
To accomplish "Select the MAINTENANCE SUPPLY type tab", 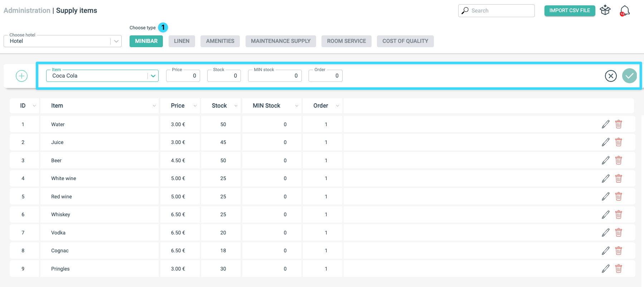I will click(281, 41).
